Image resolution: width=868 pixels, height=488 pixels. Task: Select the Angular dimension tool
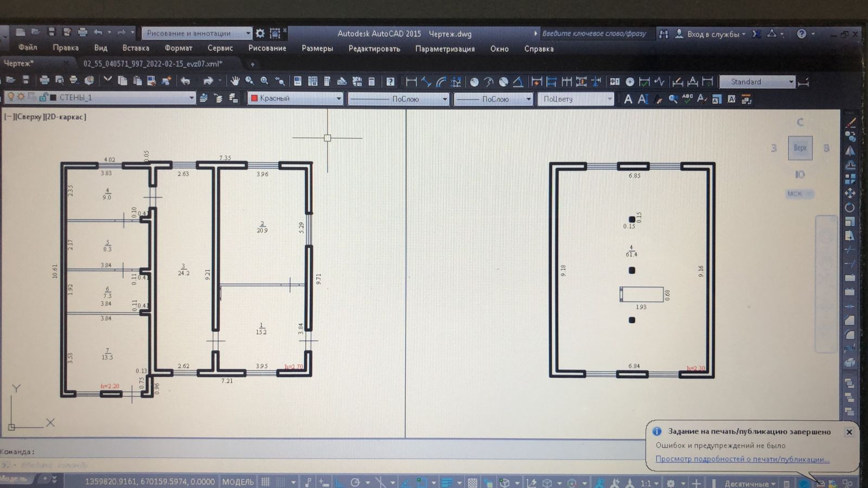click(x=518, y=82)
